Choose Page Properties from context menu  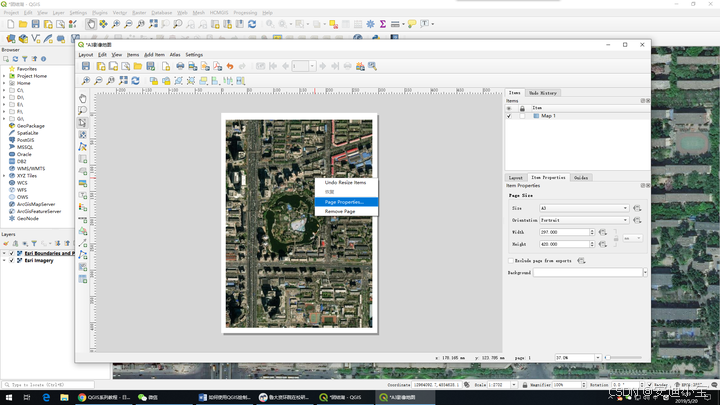point(344,202)
